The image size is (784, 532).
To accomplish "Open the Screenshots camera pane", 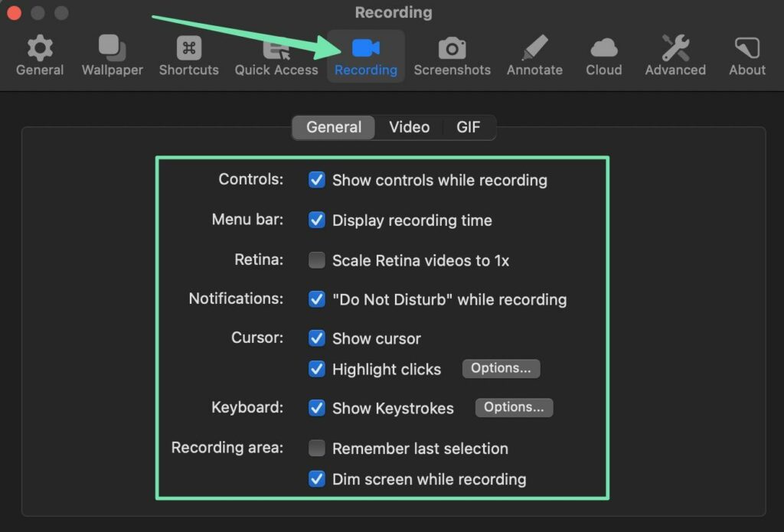I will point(452,56).
